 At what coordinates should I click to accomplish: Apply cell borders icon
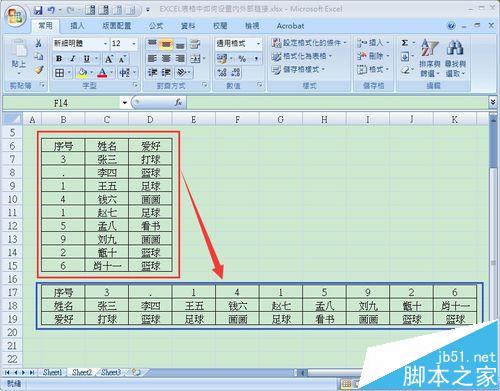tap(60, 72)
